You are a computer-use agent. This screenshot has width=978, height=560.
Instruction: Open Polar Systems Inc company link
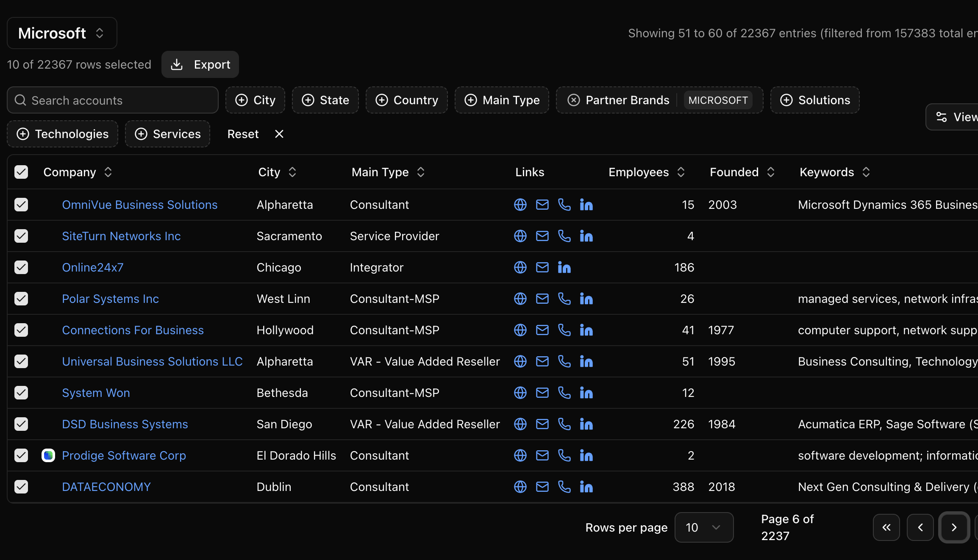pyautogui.click(x=110, y=299)
